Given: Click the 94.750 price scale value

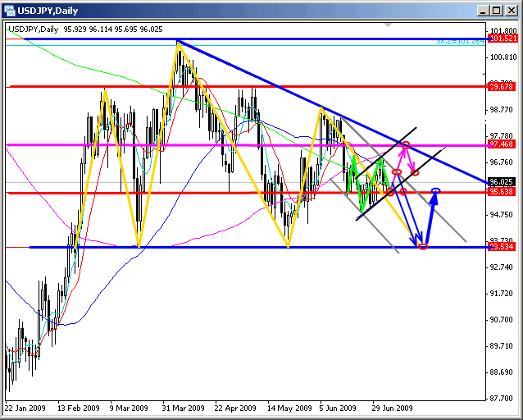Looking at the screenshot, I should [x=503, y=215].
